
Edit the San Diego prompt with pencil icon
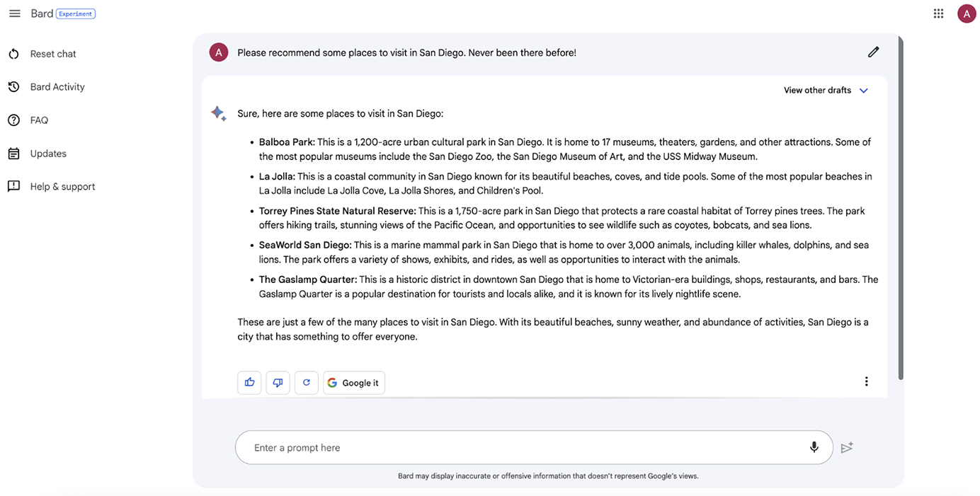pos(873,52)
